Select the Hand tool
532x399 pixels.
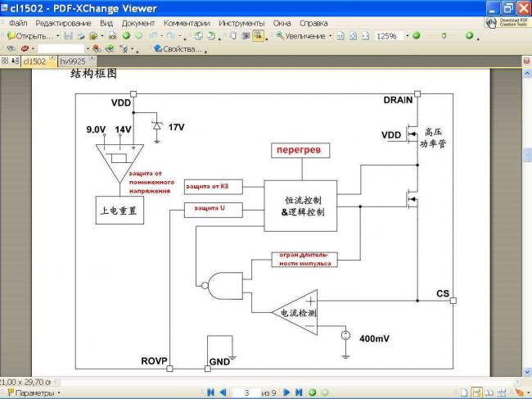(233, 36)
